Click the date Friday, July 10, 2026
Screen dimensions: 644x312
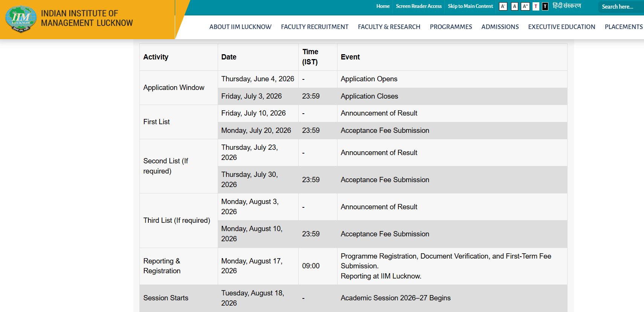(x=253, y=113)
